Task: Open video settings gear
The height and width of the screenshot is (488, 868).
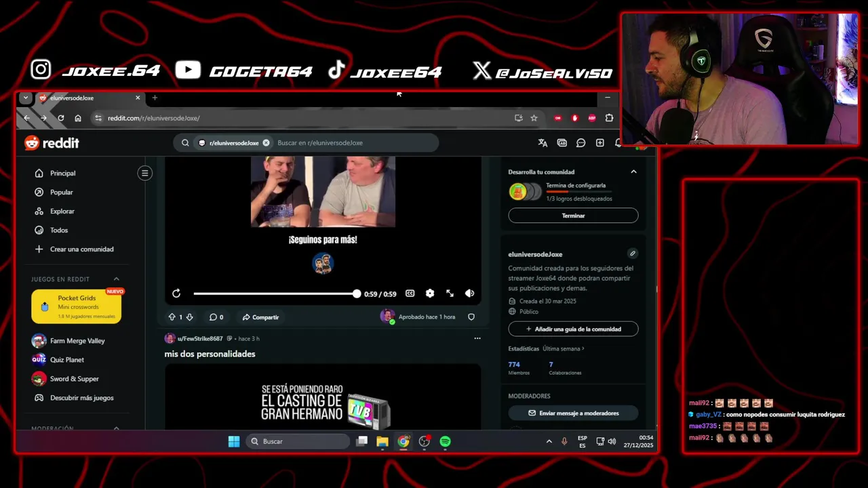Action: tap(429, 293)
